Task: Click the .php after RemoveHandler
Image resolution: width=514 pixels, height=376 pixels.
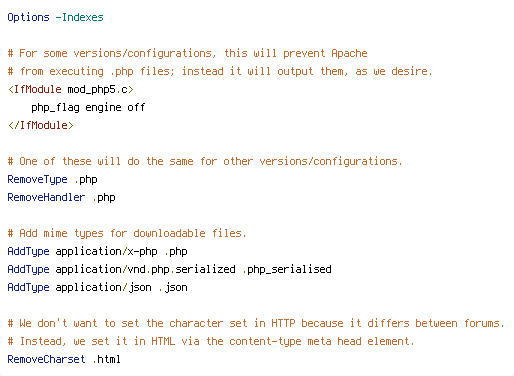Action: pos(104,198)
